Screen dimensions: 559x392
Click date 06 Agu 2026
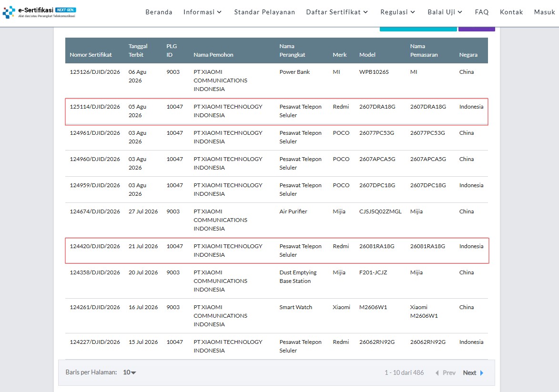coord(137,76)
